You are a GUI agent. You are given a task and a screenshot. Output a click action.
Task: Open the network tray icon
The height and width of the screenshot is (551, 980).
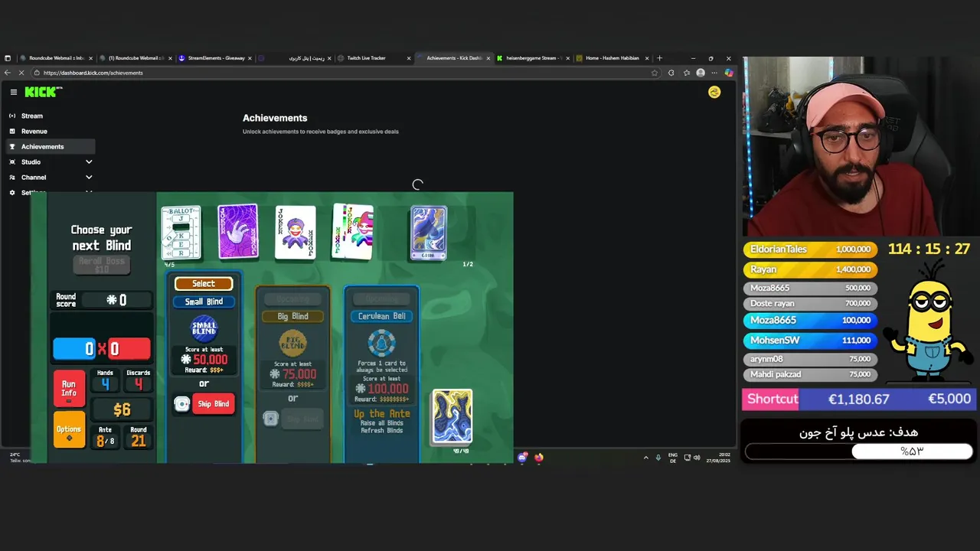pos(688,458)
